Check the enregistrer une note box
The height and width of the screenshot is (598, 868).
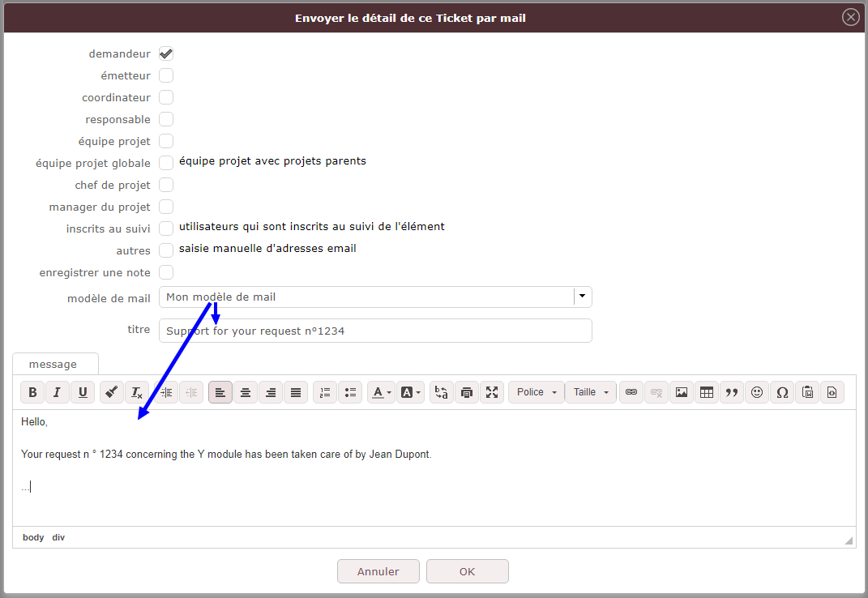(166, 272)
